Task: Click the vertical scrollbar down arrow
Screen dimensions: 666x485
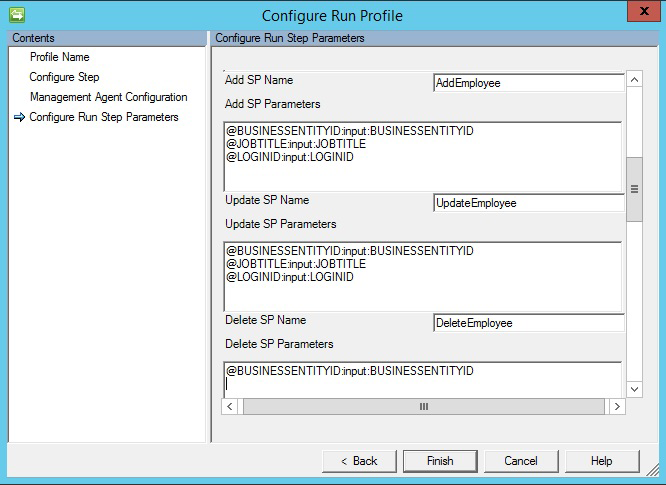Action: pos(635,389)
